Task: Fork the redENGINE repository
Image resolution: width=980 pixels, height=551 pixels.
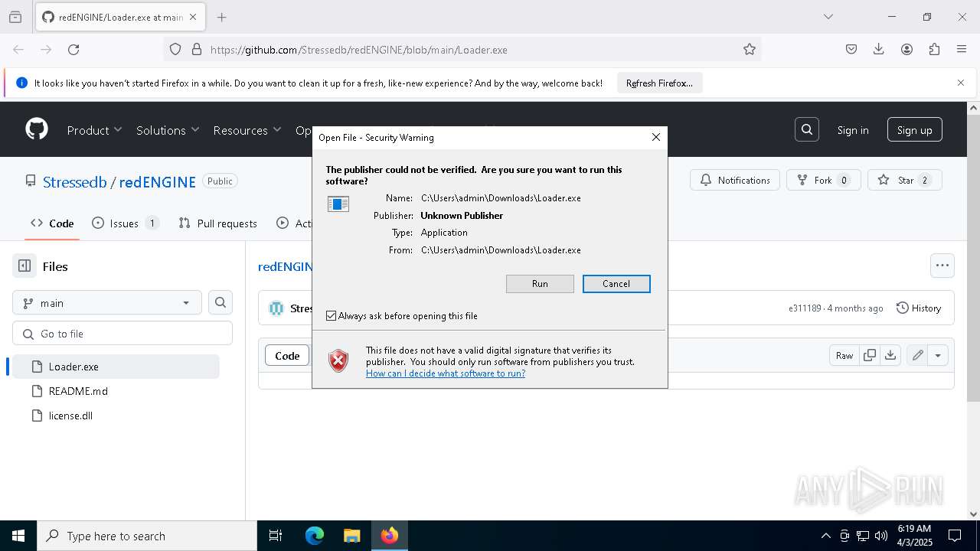Action: tap(824, 180)
